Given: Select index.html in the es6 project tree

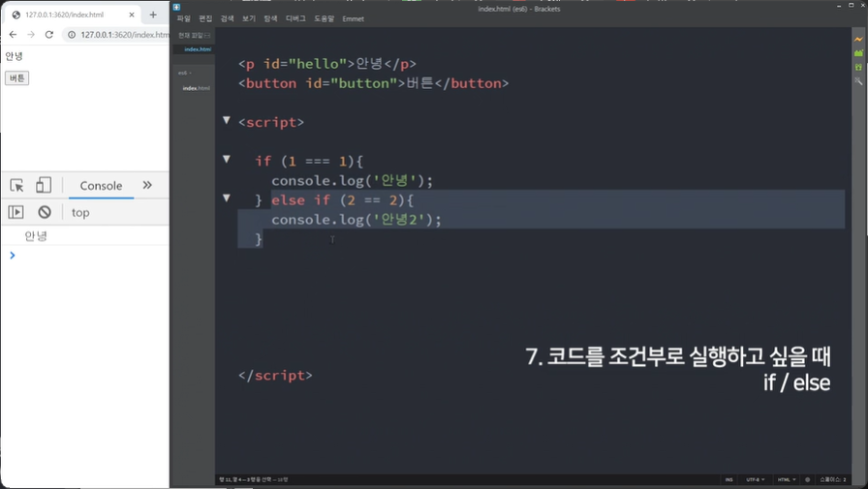Looking at the screenshot, I should [196, 88].
